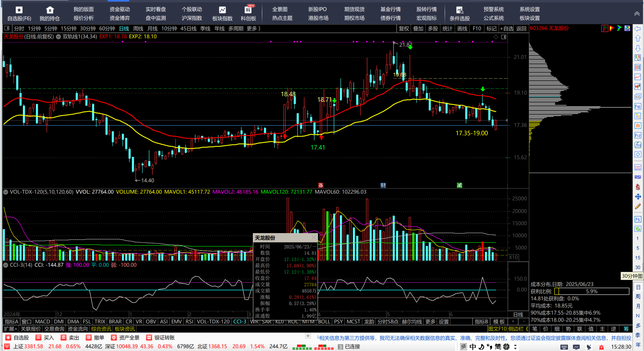Open the 双轨线1 indicator dropdown arrow
Image resolution: width=644 pixels, height=351 pixels.
[x=58, y=37]
